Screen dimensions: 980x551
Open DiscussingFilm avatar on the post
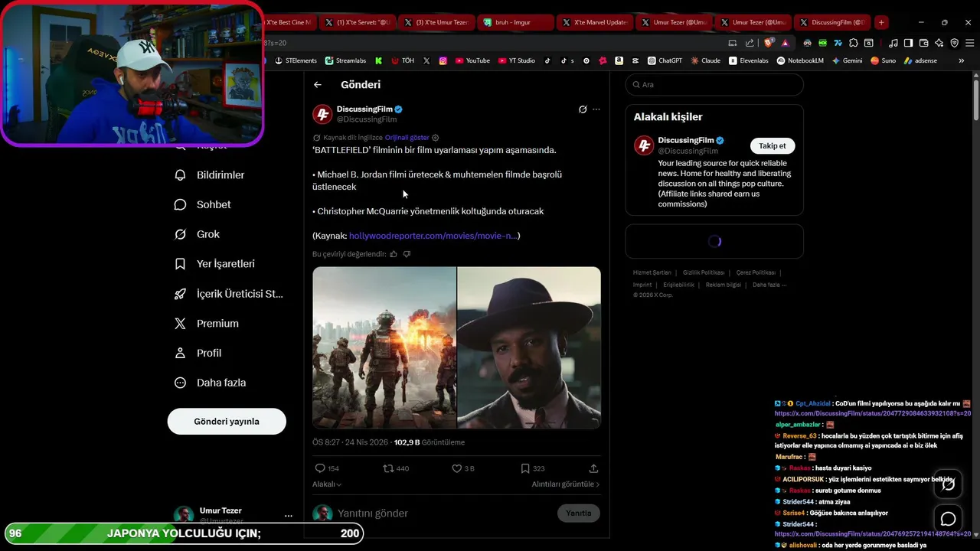point(322,114)
